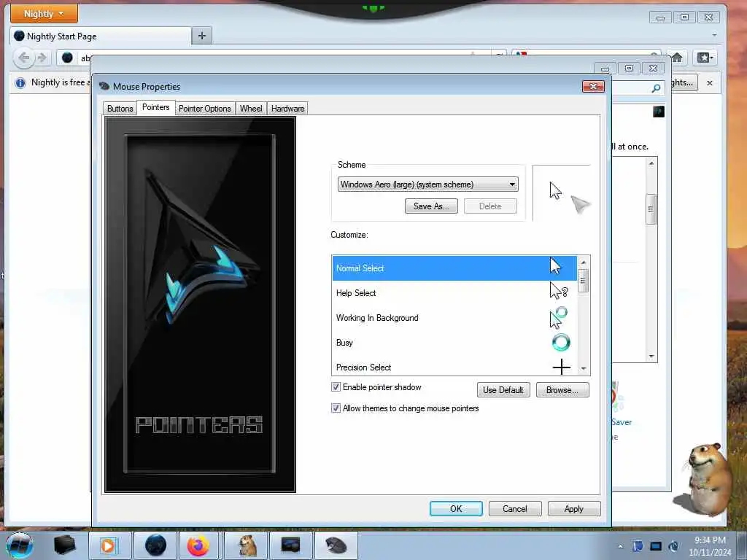
Task: Click the pointer preview box
Action: coord(562,193)
